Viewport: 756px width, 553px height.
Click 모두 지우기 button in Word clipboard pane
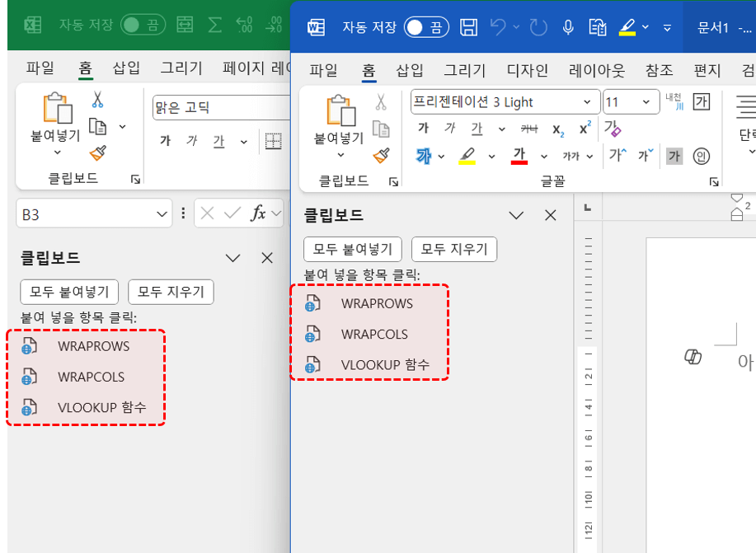454,249
